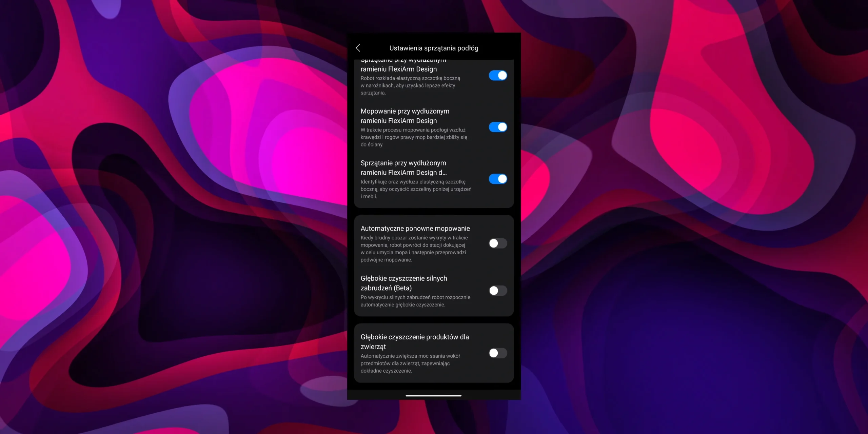Screen dimensions: 868x434
Task: Enable 'Automatyczne ponowne mopowanie' switch
Action: tap(498, 243)
